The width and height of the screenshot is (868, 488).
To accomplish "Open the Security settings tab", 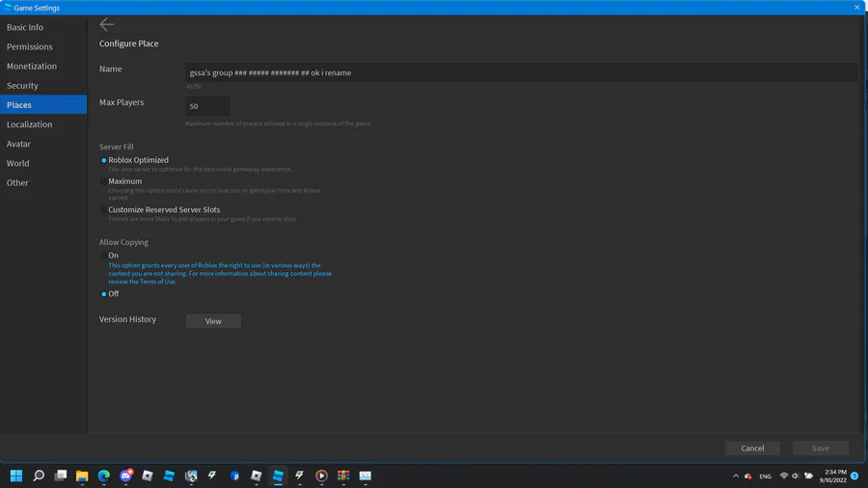I will pyautogui.click(x=43, y=85).
